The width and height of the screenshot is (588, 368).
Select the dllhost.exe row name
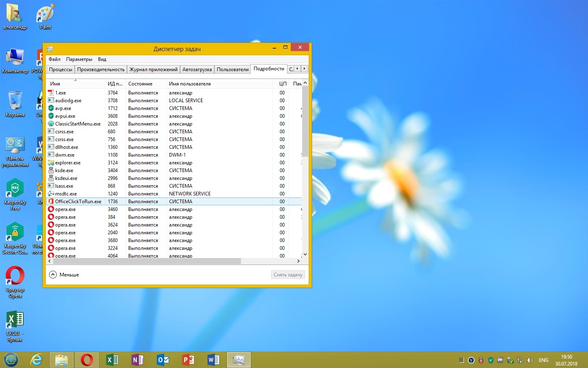point(67,147)
